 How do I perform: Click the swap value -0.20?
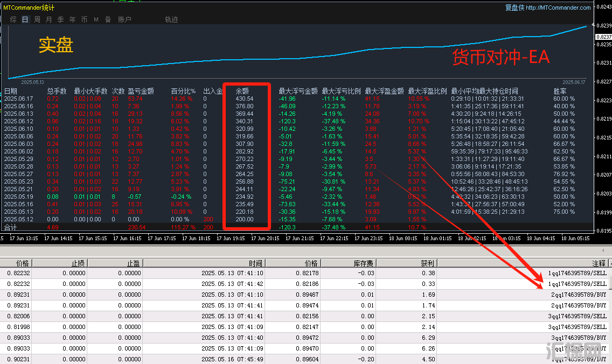366,359
